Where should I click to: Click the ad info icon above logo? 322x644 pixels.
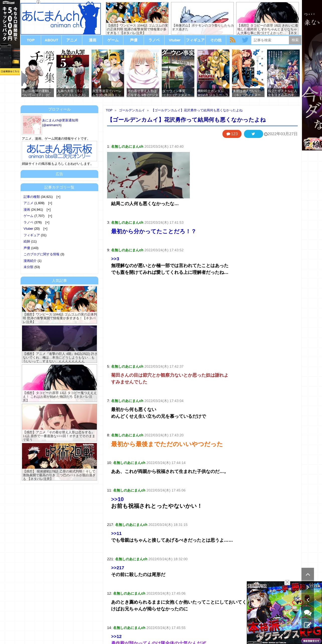click(38, 2)
